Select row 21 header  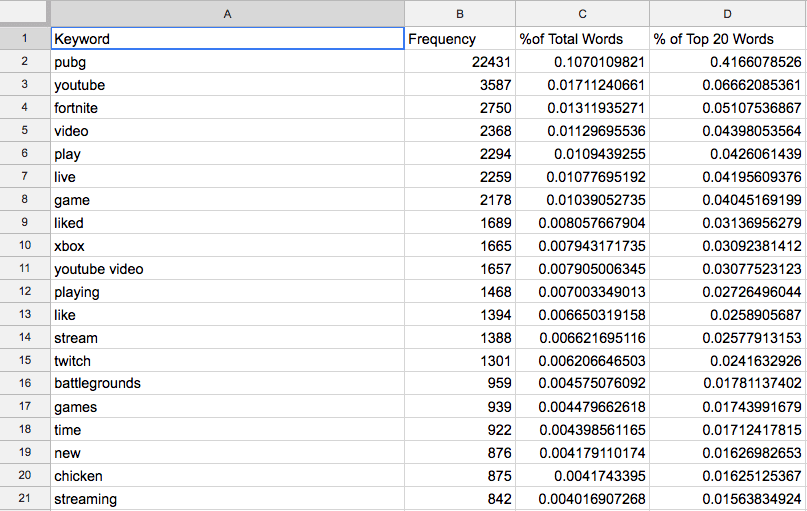point(25,498)
